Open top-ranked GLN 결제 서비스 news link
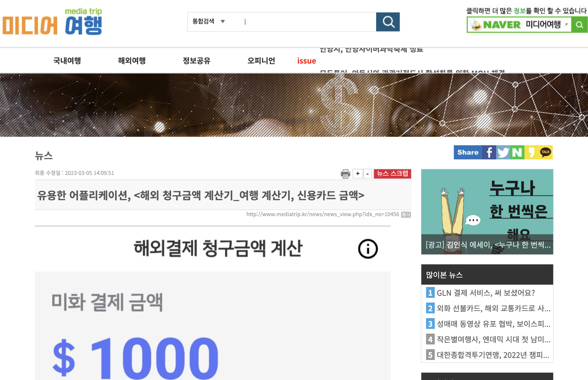Image resolution: width=588 pixels, height=380 pixels. coord(485,293)
